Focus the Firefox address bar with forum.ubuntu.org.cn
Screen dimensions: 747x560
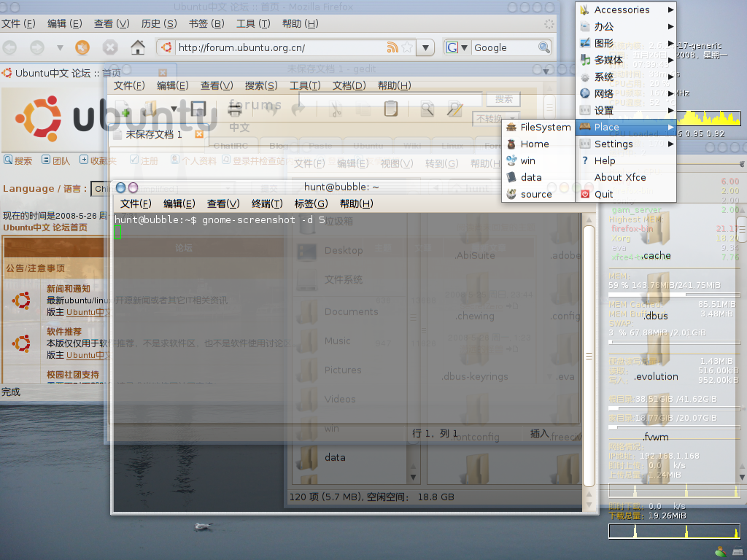click(281, 47)
